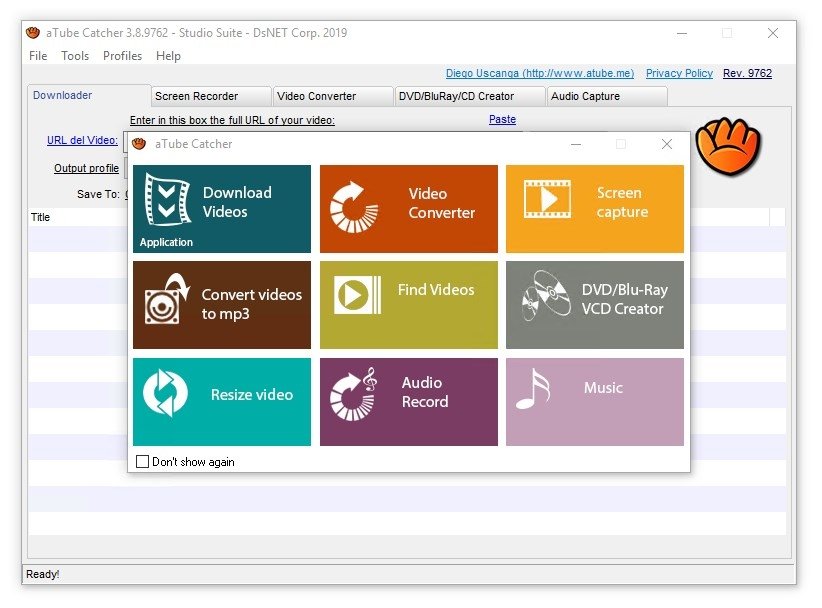Switch to the Video Converter tab
Image resolution: width=822 pixels, height=608 pixels.
(x=333, y=96)
